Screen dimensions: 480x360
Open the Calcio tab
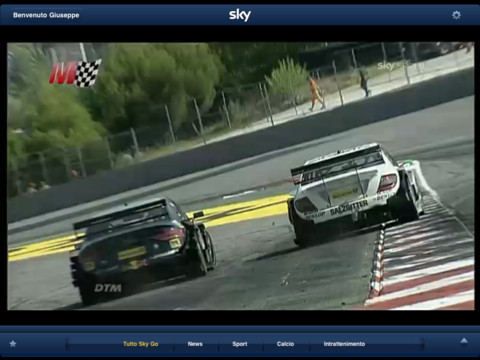285,344
